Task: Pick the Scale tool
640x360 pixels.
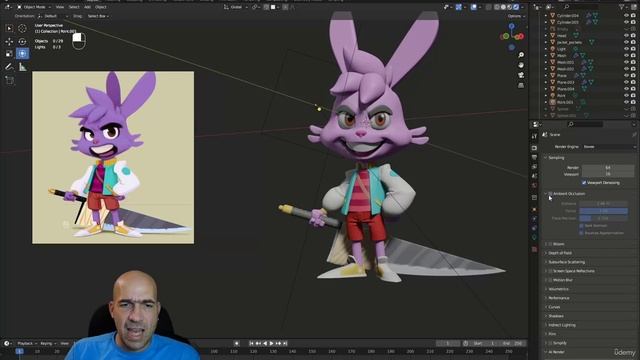Action: click(9, 53)
